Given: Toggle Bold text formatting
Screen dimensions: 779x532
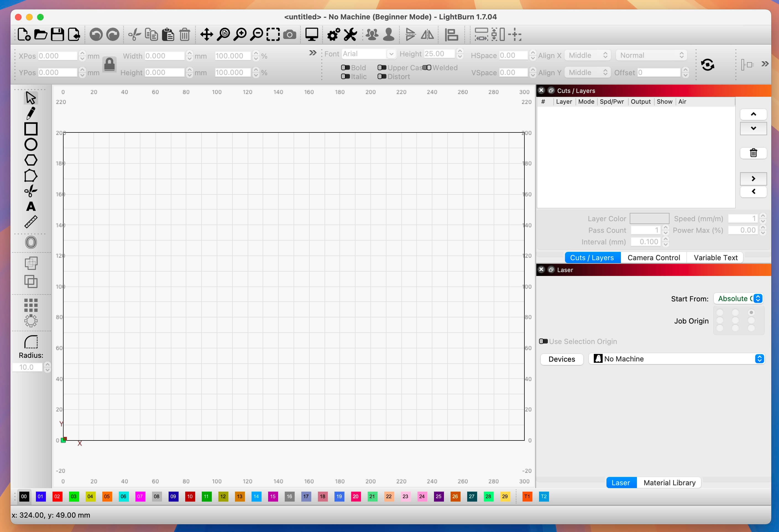Looking at the screenshot, I should click(x=346, y=67).
